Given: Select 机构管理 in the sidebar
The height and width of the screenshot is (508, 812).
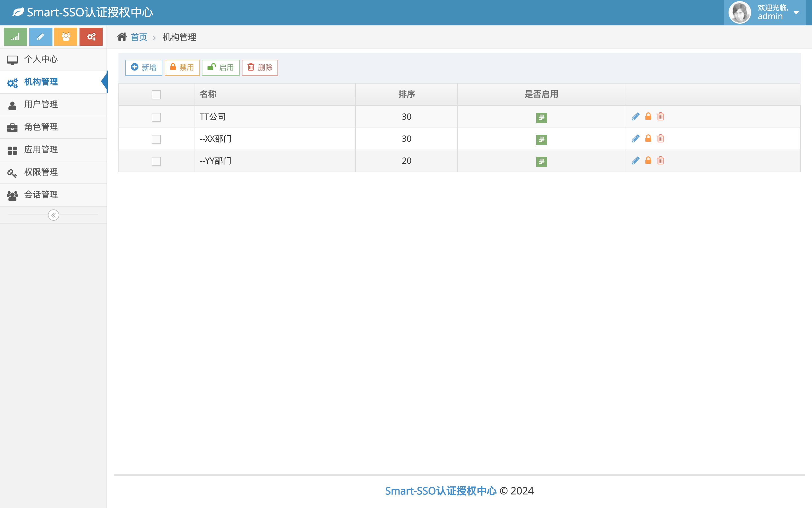Looking at the screenshot, I should [53, 82].
